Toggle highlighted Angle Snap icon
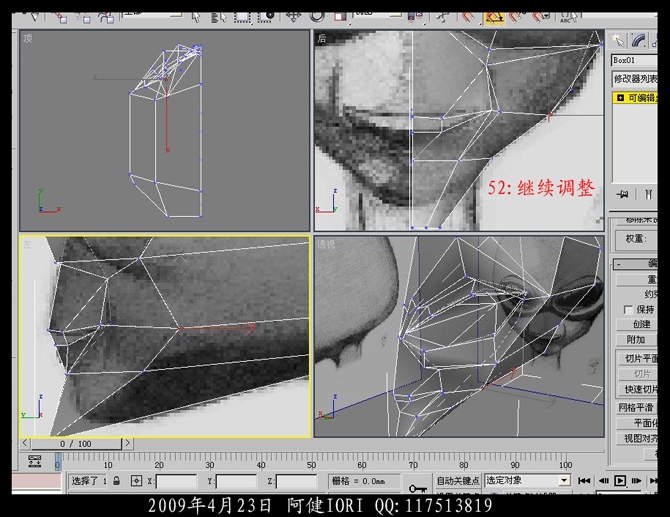The height and width of the screenshot is (517, 670). (494, 17)
